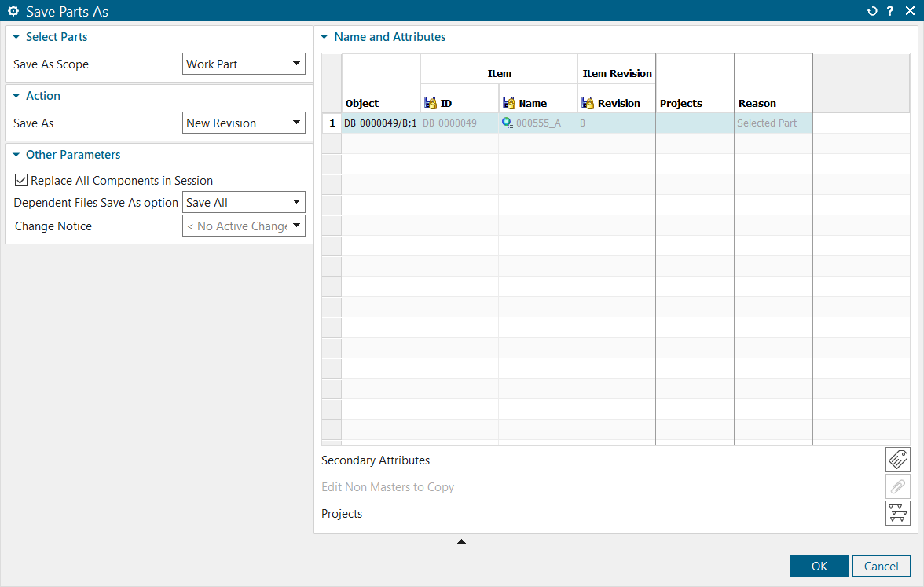Click OK to confirm save
Screen dimensions: 924x587
tap(819, 566)
